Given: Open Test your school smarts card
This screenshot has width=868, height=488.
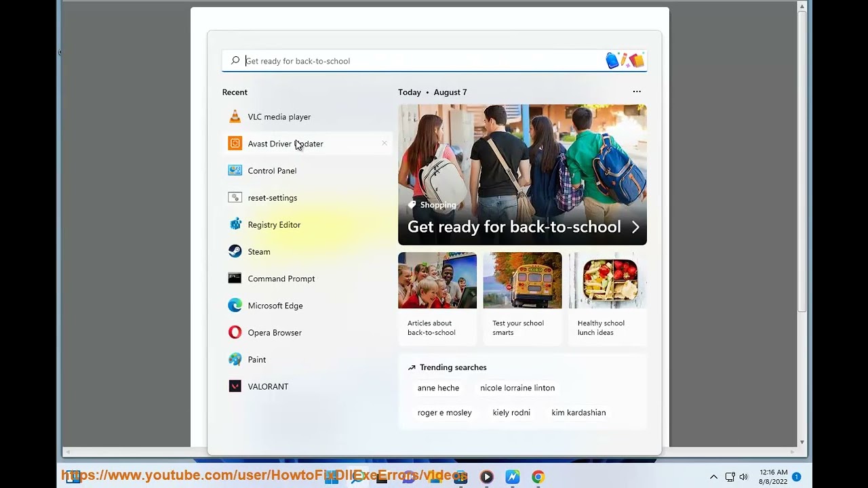Looking at the screenshot, I should (522, 298).
